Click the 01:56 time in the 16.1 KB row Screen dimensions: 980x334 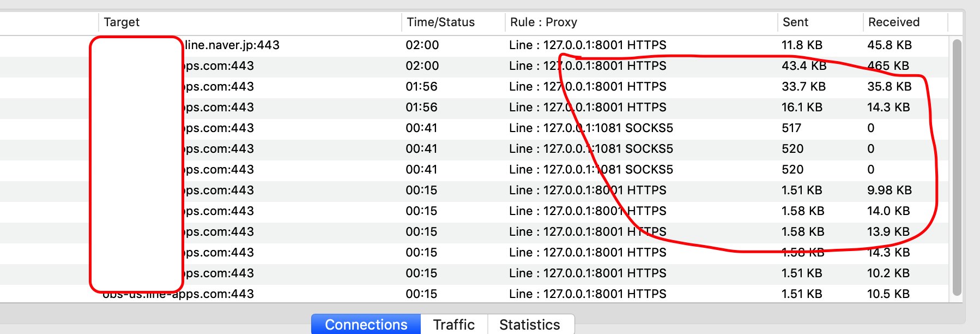pyautogui.click(x=421, y=108)
